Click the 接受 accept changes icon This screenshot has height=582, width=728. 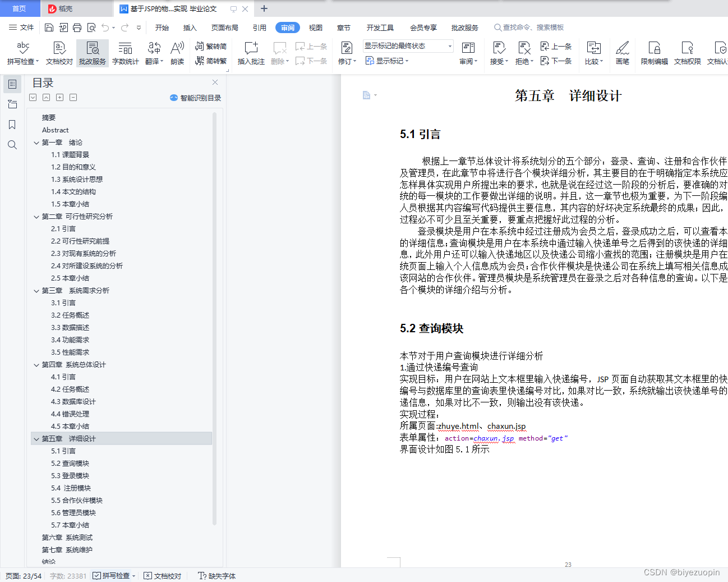[x=498, y=48]
